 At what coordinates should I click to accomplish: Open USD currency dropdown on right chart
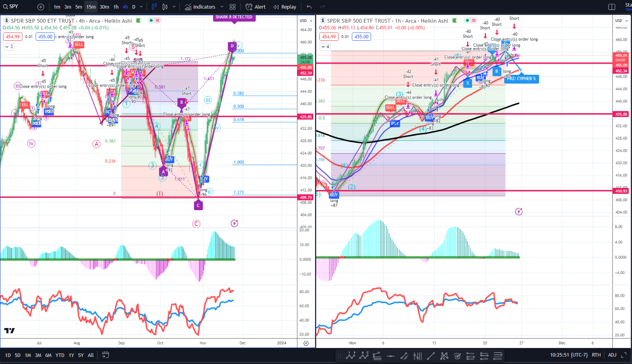pos(621,21)
